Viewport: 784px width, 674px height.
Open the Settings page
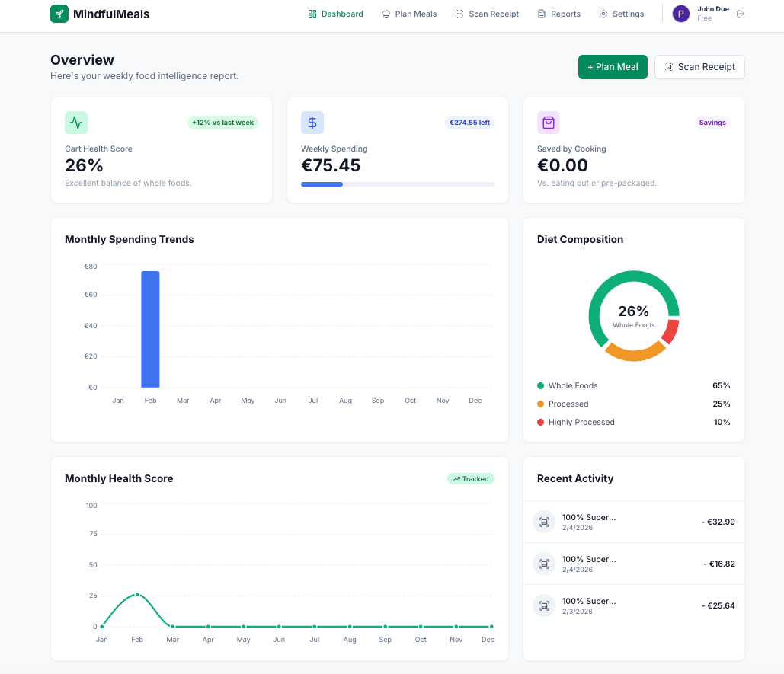621,14
